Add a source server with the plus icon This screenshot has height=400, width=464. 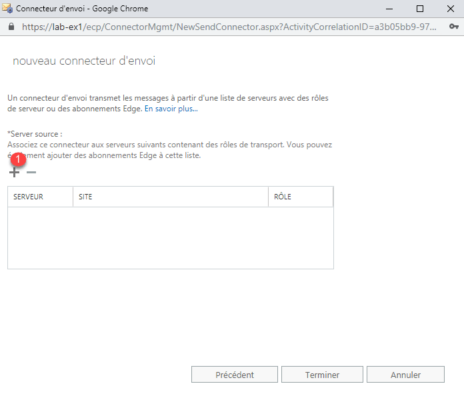click(x=14, y=172)
